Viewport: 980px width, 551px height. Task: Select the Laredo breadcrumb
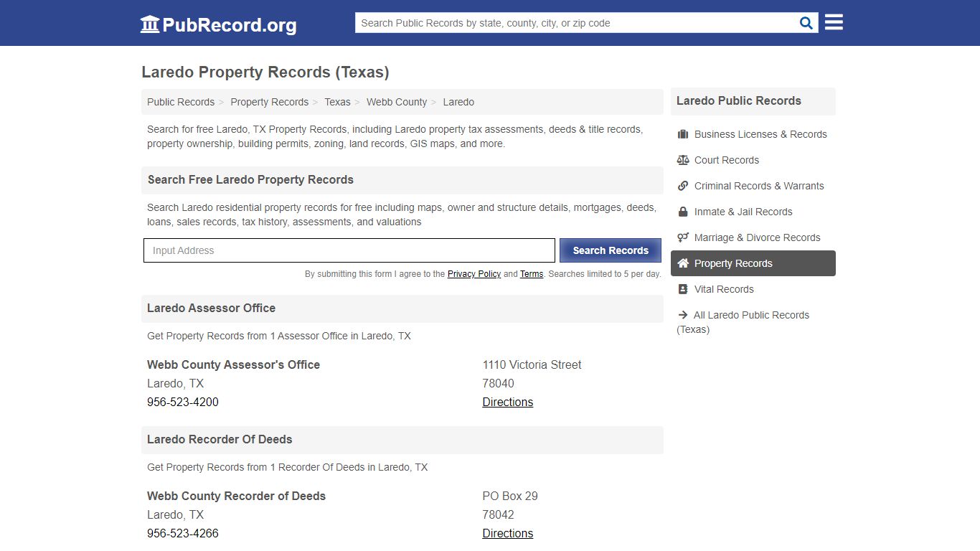click(458, 102)
